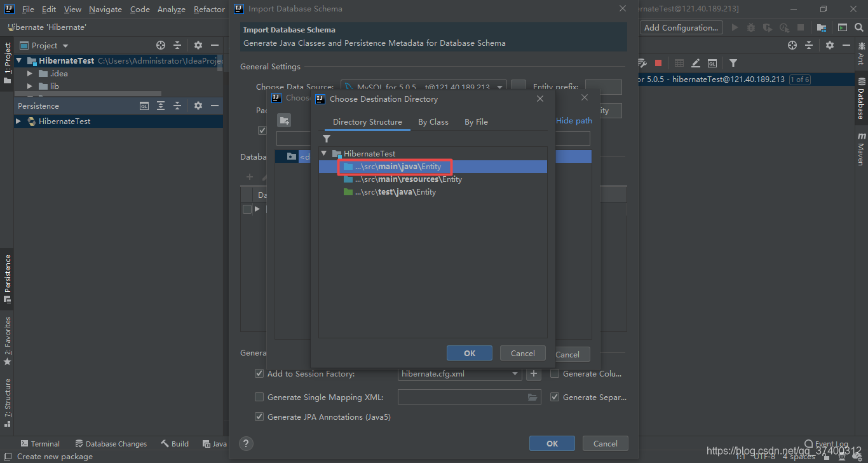Open Project panel settings gear

[x=198, y=46]
